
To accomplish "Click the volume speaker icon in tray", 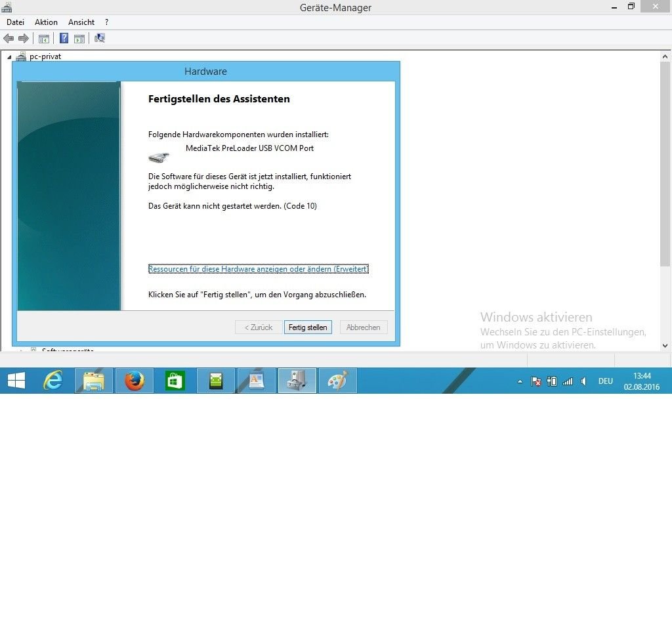I will 583,381.
